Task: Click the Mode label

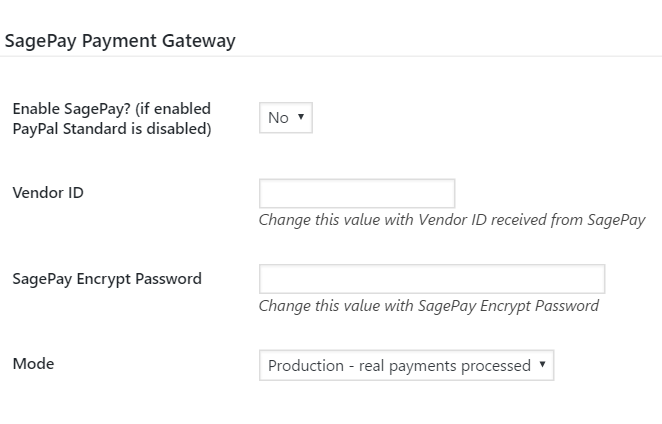Action: pos(33,364)
